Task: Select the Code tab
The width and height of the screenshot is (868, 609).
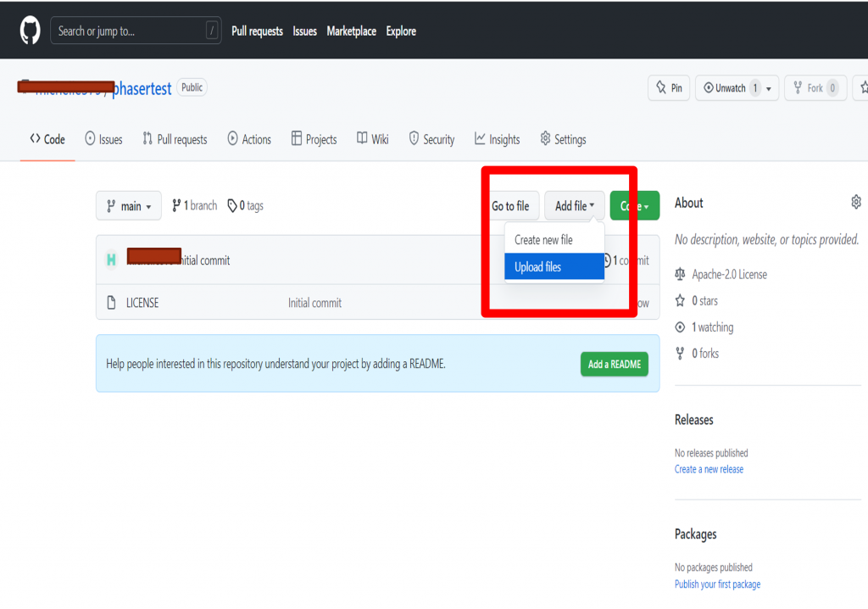Action: (x=47, y=139)
